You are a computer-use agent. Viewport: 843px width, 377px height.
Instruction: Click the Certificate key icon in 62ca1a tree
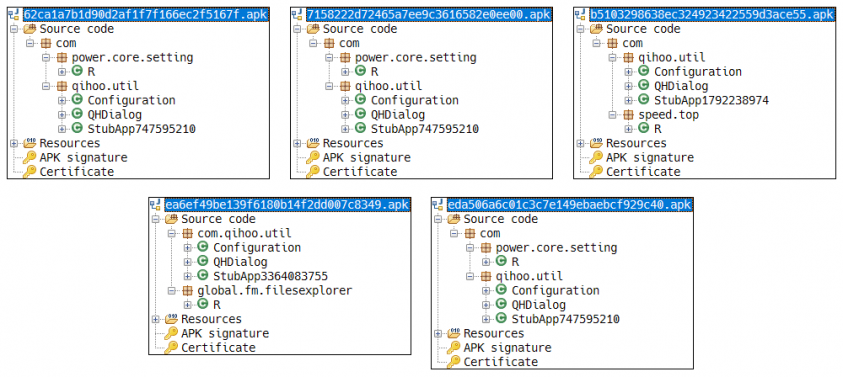coord(30,172)
